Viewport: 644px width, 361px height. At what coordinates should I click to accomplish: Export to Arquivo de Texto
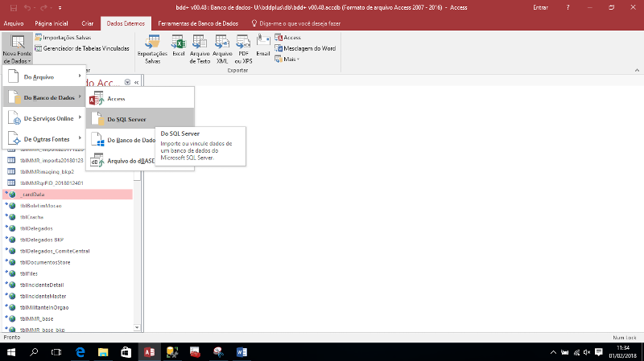point(200,49)
